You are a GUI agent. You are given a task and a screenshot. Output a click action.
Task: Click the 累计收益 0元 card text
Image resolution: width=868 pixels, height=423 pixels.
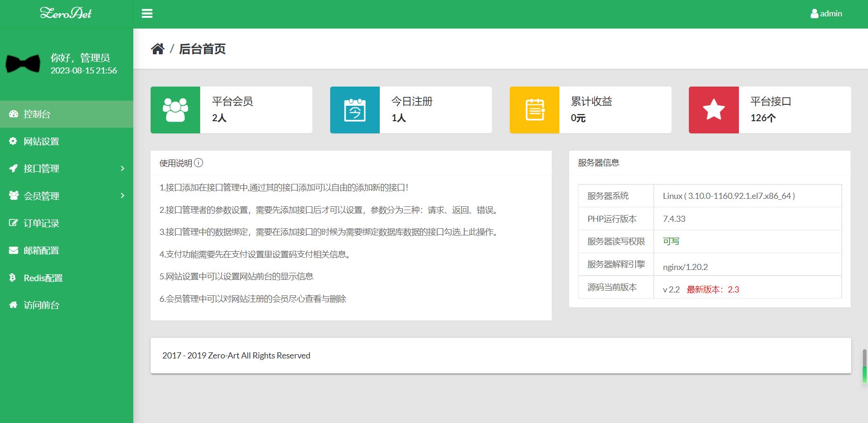592,109
